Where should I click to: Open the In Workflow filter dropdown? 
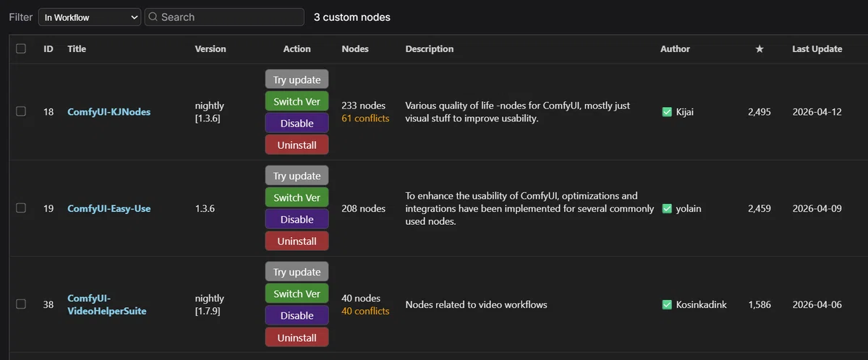(x=90, y=17)
